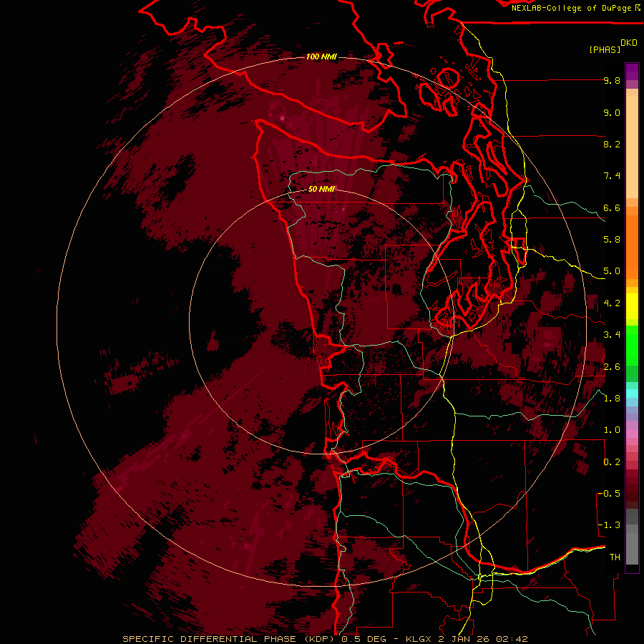Viewport: 644px width, 644px height.
Task: Select the 5.0 scale value
Action: 612,271
